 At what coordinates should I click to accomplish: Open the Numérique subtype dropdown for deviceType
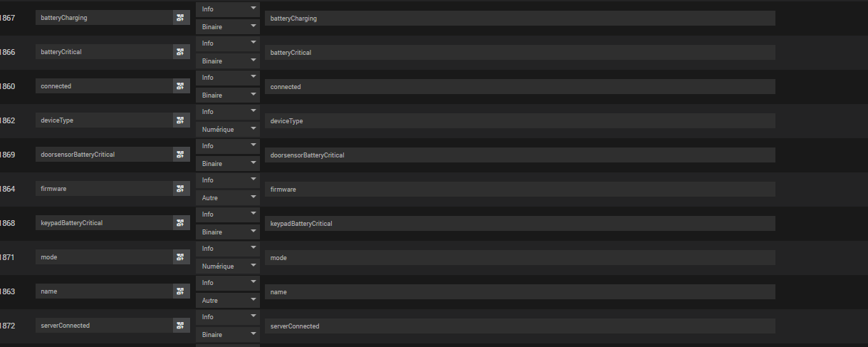(228, 129)
